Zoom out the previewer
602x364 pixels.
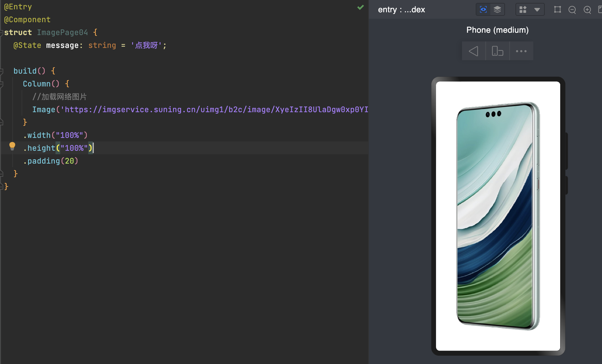tap(572, 10)
